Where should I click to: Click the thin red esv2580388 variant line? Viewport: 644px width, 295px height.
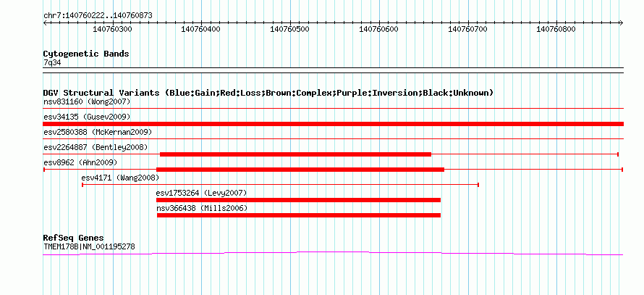[333, 139]
